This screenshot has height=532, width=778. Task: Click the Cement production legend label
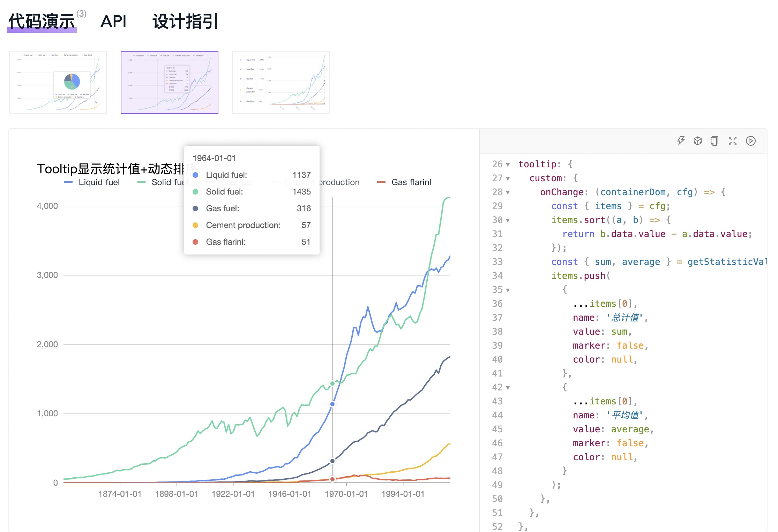coord(322,182)
